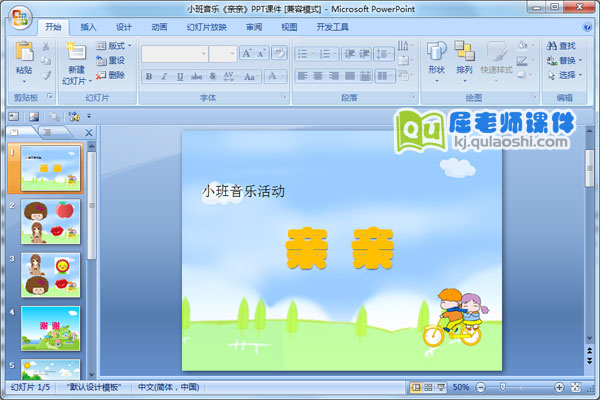Select slide 4 thumbnail with pink text
The image size is (600, 400).
[x=51, y=328]
